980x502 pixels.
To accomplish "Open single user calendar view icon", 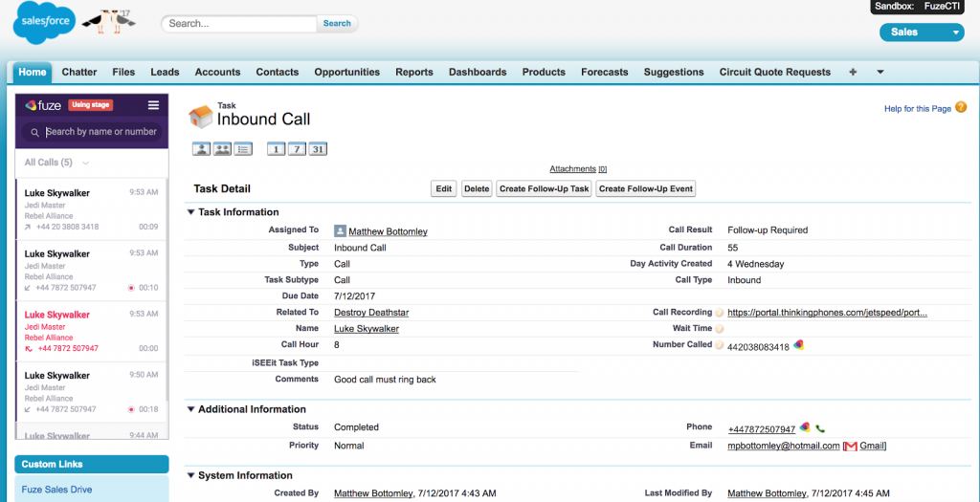I will tap(202, 149).
